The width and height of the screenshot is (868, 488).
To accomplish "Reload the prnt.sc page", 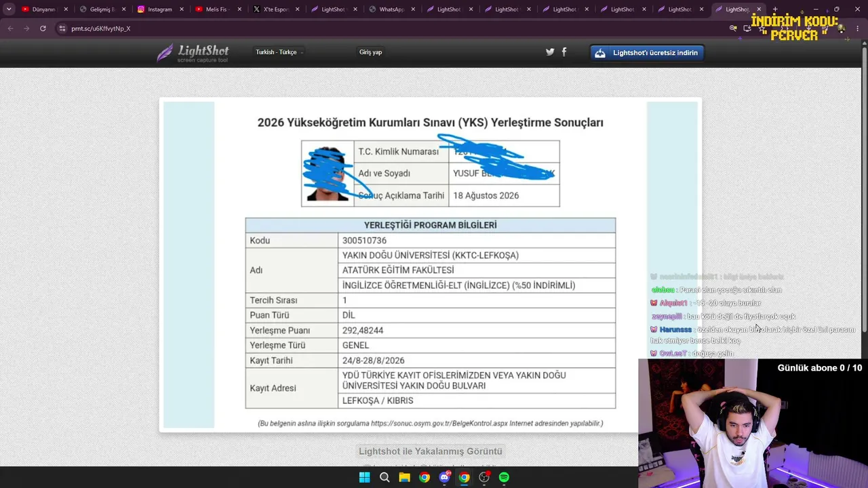I will 43,28.
